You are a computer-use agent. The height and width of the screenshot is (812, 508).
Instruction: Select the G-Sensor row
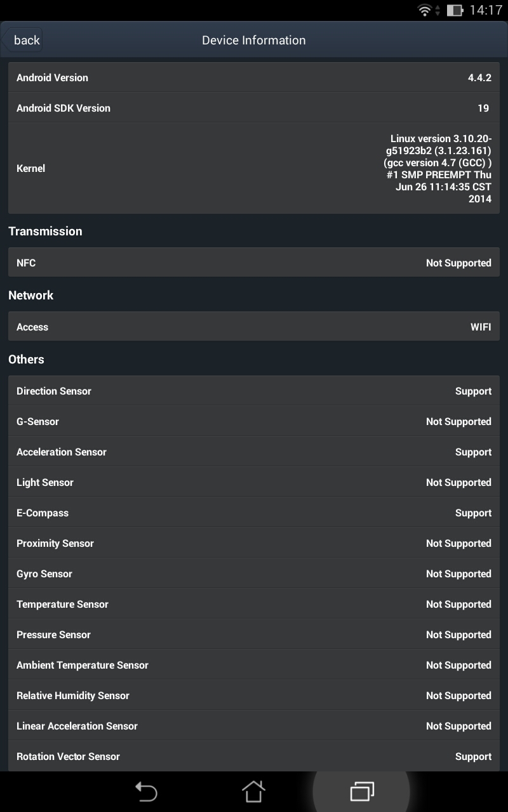[254, 421]
